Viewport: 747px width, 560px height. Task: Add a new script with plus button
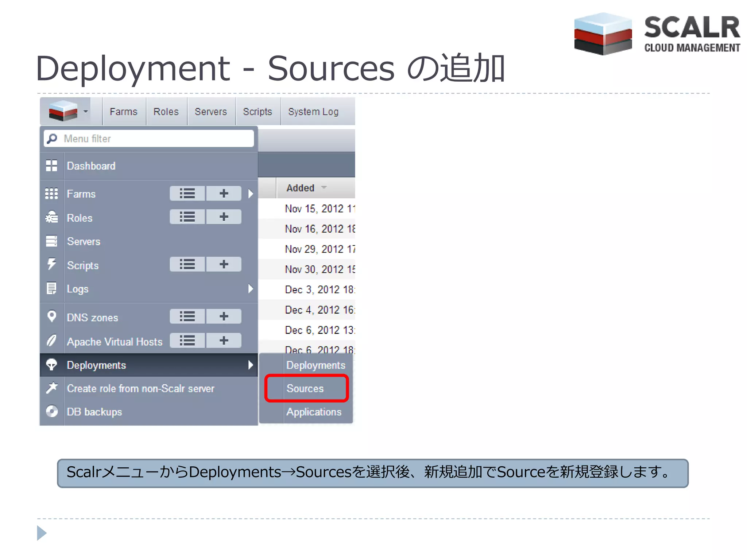pos(224,264)
